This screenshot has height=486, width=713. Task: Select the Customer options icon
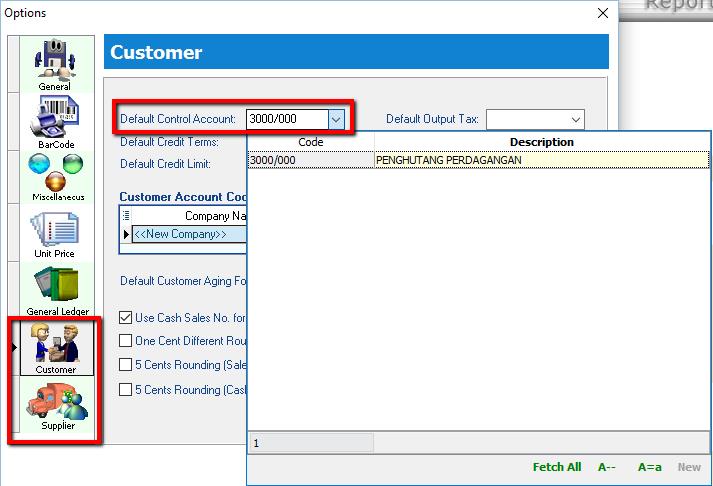pyautogui.click(x=56, y=347)
